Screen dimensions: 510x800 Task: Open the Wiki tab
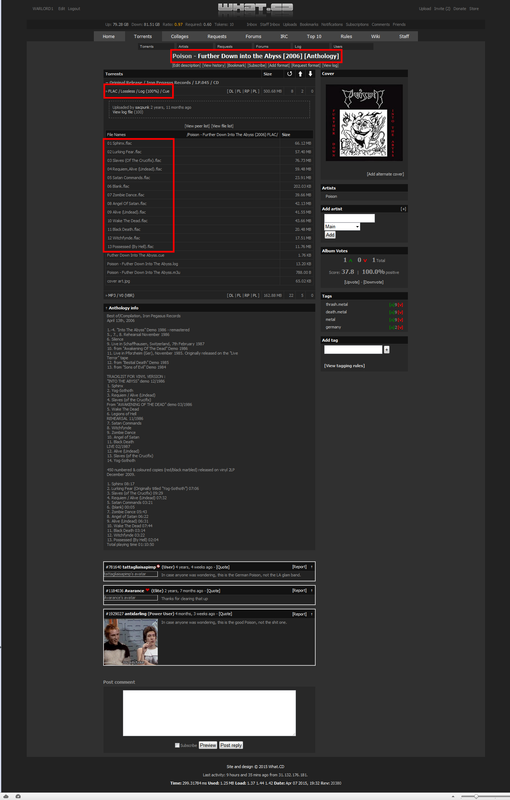[x=375, y=36]
